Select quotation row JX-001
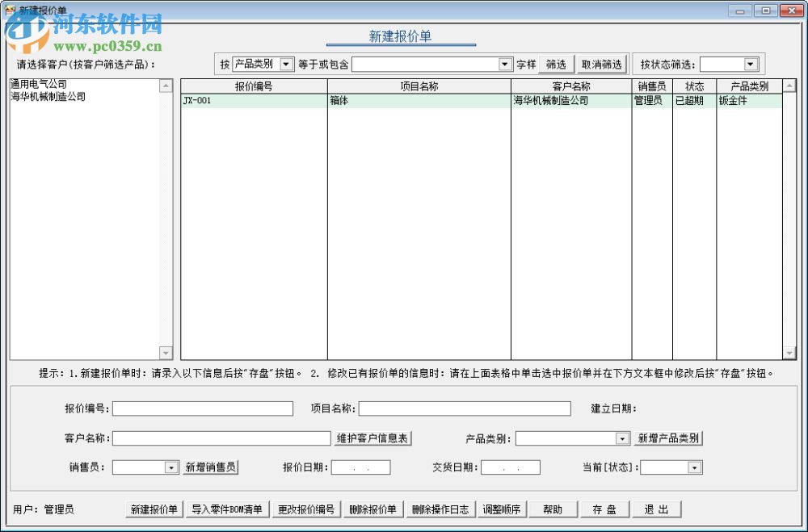This screenshot has width=808, height=532. click(x=482, y=100)
